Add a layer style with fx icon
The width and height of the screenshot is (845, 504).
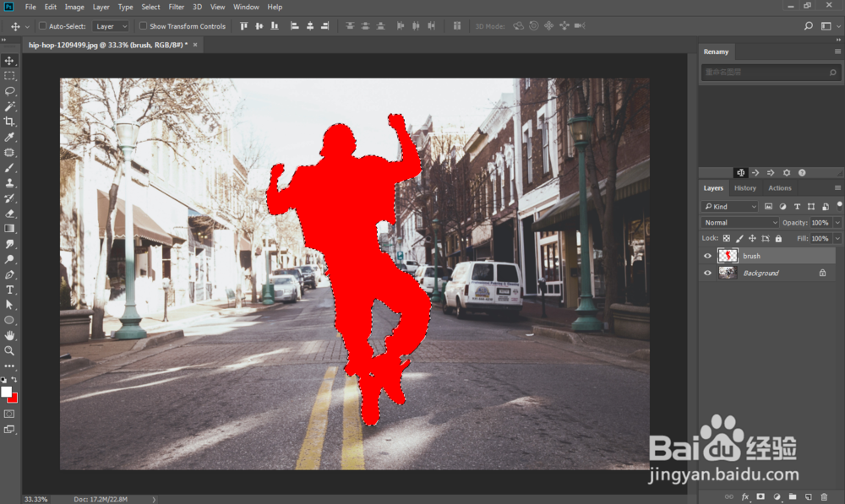744,496
